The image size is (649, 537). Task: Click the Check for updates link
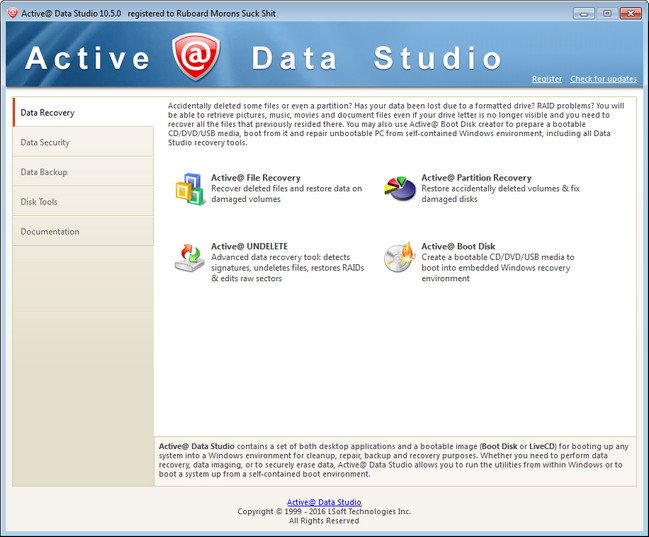coord(603,79)
